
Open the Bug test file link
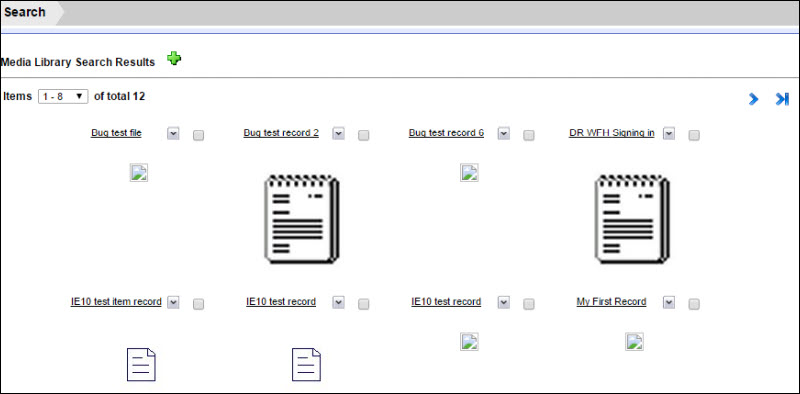116,133
